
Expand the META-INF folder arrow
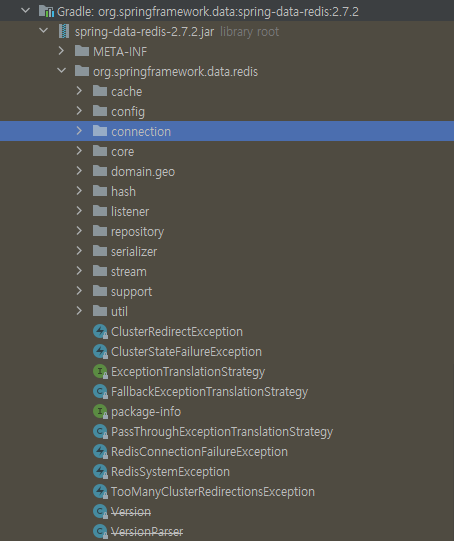(61, 51)
